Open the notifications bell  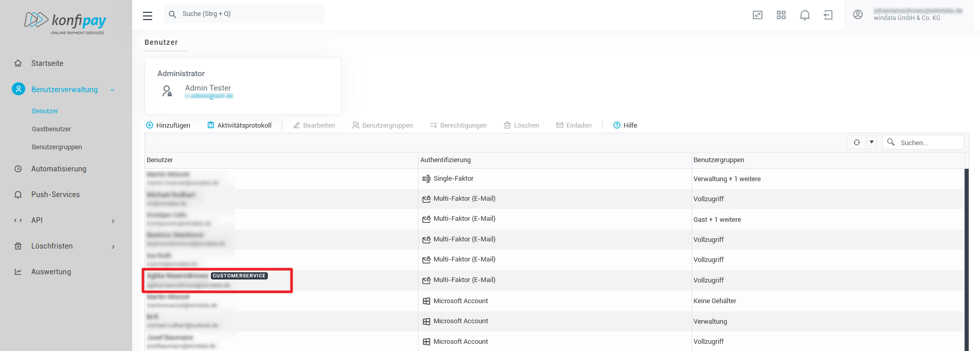point(805,15)
